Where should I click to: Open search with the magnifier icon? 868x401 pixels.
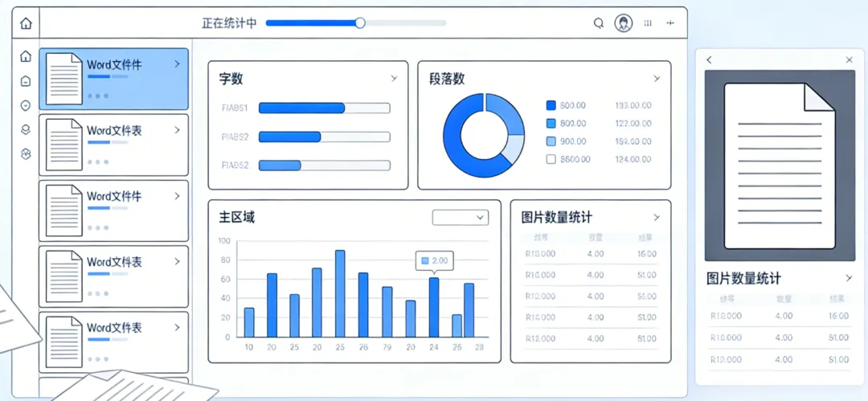(x=599, y=23)
